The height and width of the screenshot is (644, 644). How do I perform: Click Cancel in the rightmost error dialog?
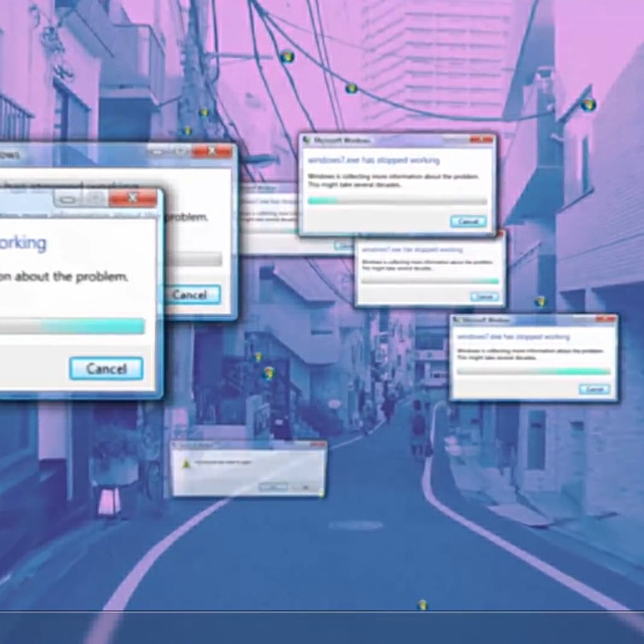tap(594, 389)
